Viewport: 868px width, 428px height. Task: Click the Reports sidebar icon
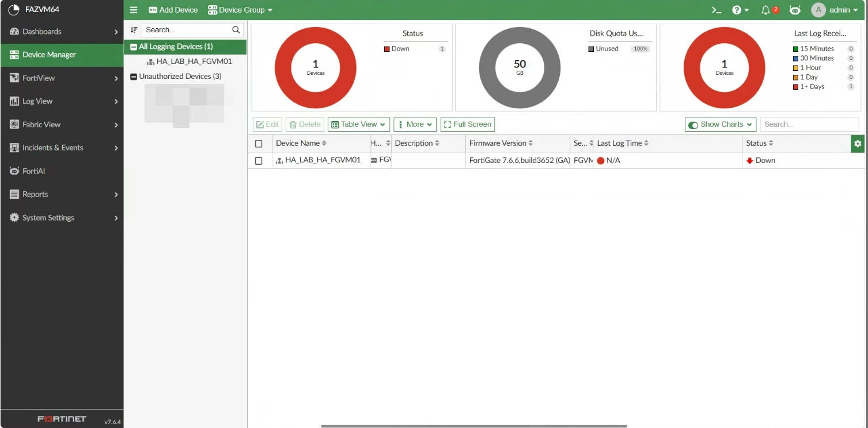click(14, 194)
